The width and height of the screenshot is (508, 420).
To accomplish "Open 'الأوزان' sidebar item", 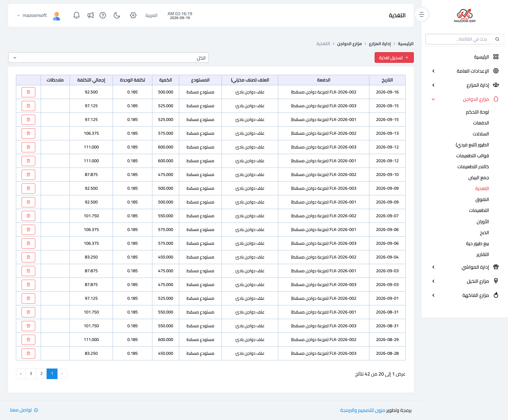I will 483,222.
